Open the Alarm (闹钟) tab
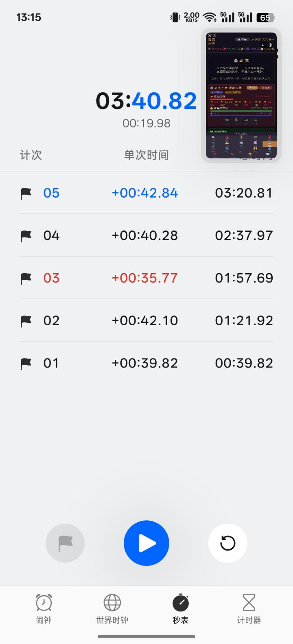Screen dimensions: 293x644 tap(44, 609)
